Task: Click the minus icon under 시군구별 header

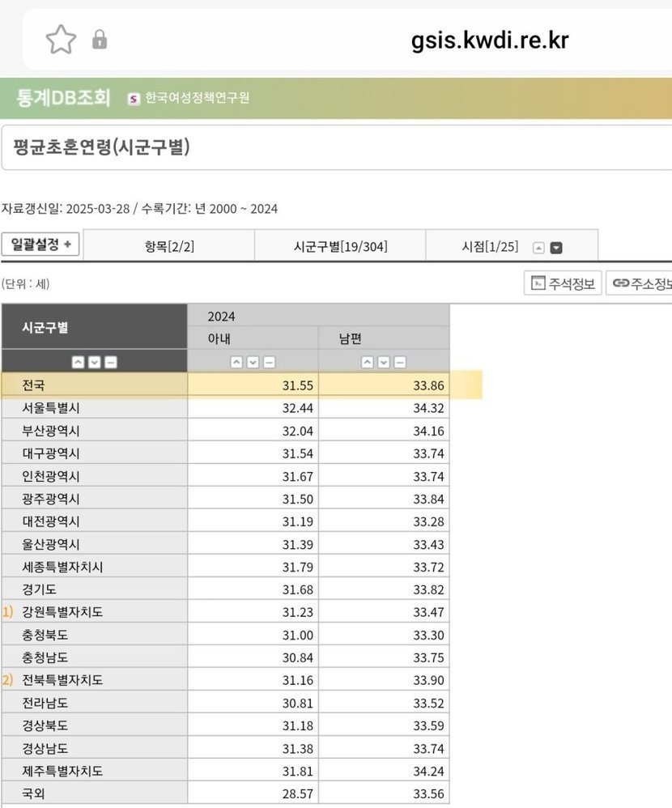Action: tap(109, 362)
